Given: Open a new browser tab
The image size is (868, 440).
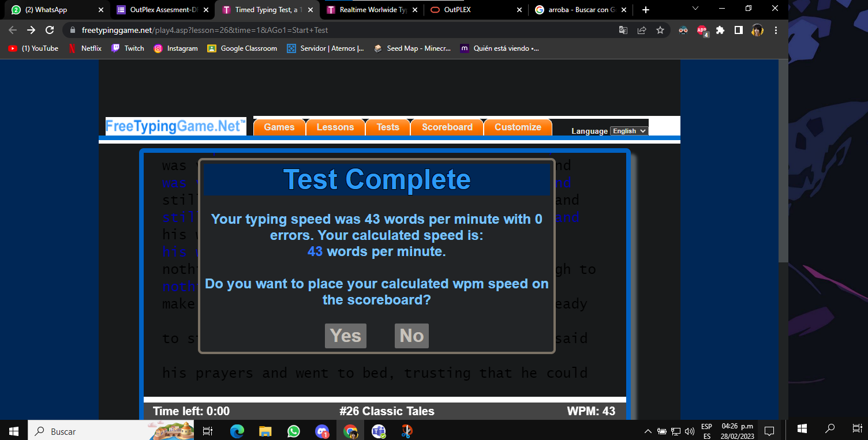Looking at the screenshot, I should (646, 10).
